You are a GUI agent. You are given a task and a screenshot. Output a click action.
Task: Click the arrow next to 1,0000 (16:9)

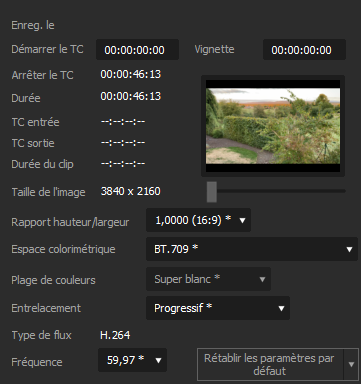(x=242, y=220)
